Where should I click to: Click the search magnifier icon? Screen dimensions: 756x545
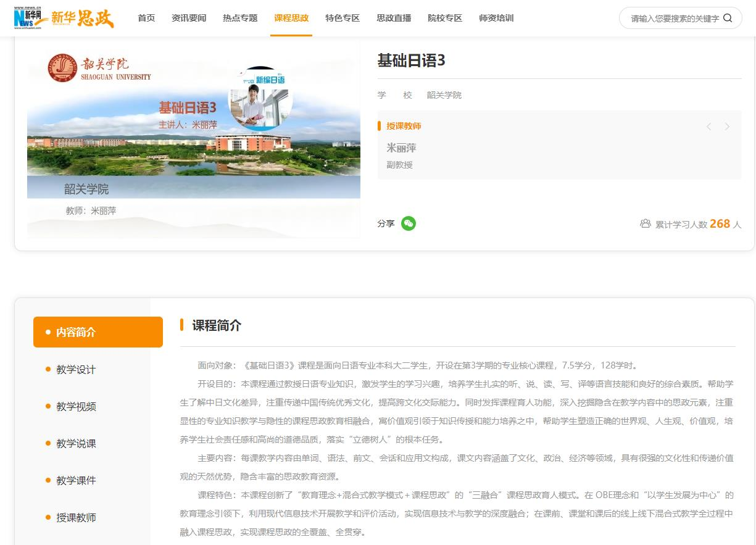[728, 18]
